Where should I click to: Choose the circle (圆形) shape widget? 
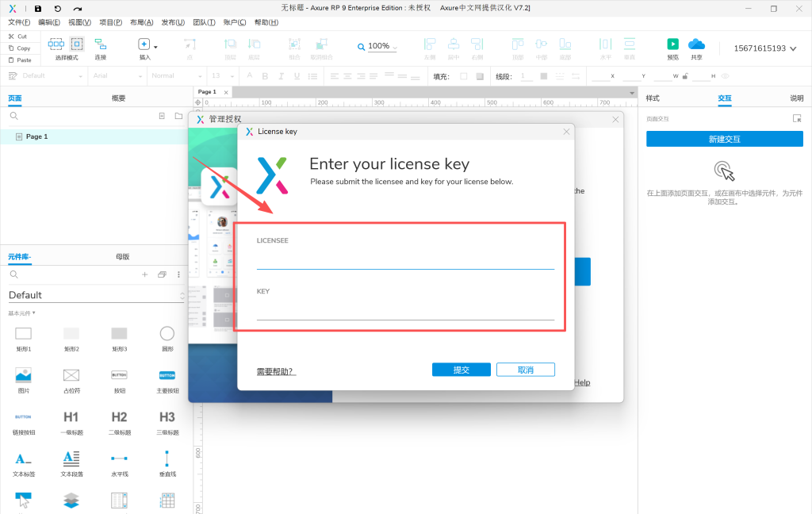point(167,333)
